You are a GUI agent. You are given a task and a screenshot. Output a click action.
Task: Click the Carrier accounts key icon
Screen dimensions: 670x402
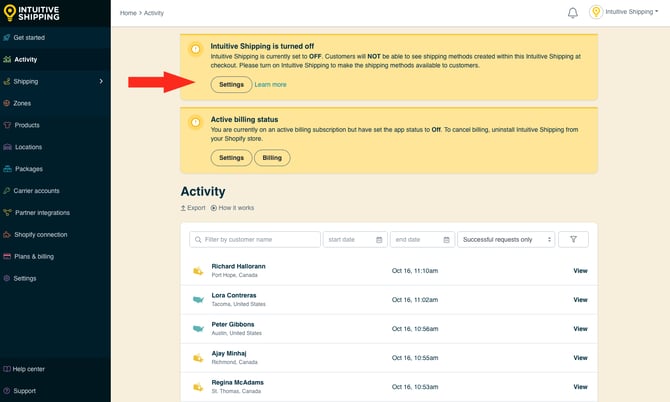coord(6,191)
